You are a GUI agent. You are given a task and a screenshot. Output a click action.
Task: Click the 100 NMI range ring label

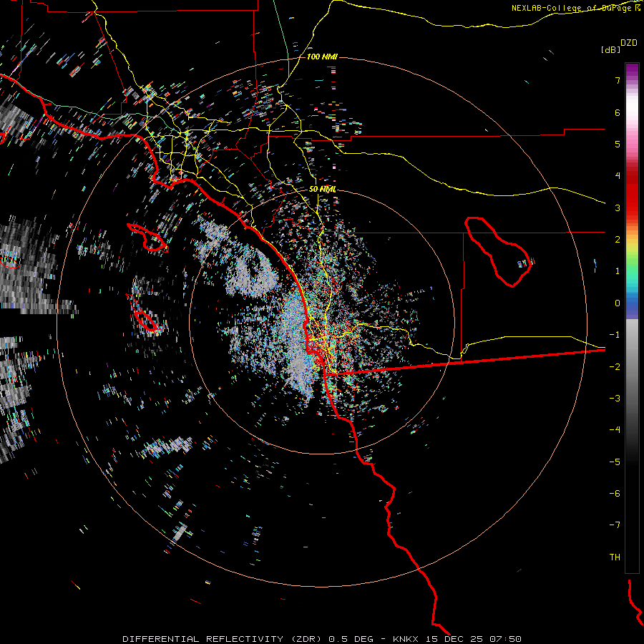(x=322, y=57)
